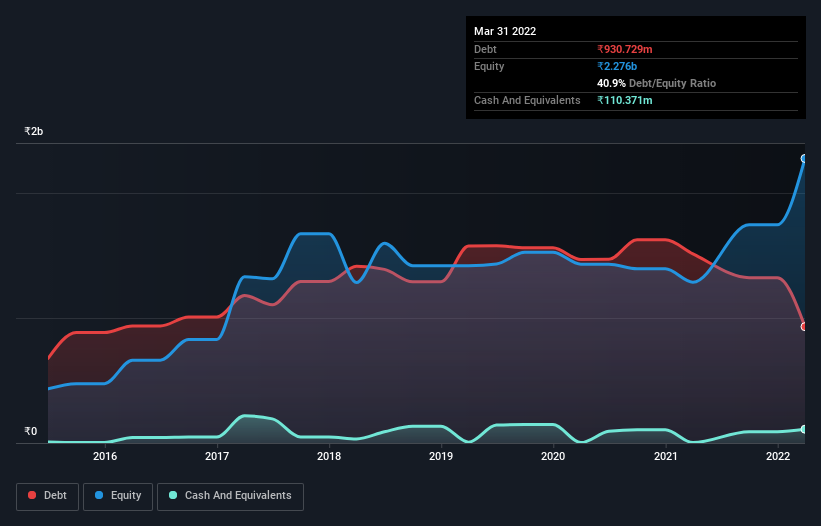Screen dimensions: 821x526
Task: Click the ₹2.276b equity value
Action: tap(617, 66)
